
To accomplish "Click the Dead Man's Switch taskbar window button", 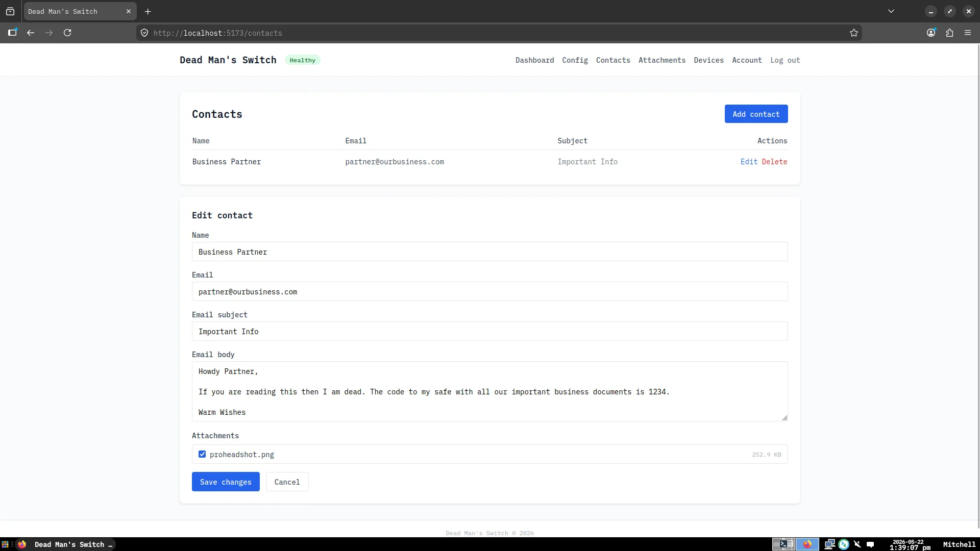I will coord(65,544).
